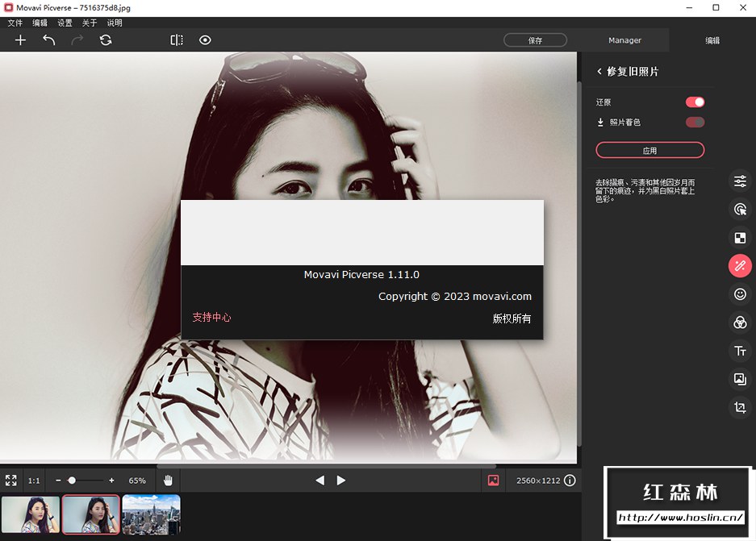
Task: Open the face retouching smiley tool
Action: [x=740, y=293]
